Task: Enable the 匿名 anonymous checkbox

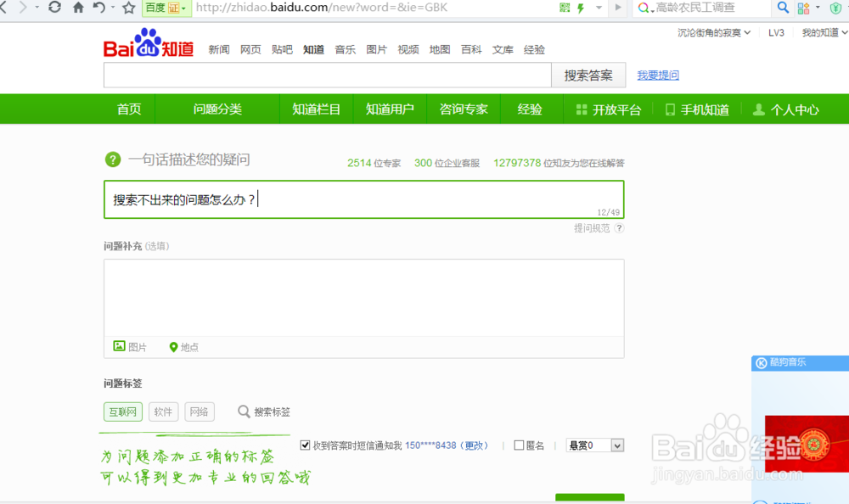Action: 519,445
